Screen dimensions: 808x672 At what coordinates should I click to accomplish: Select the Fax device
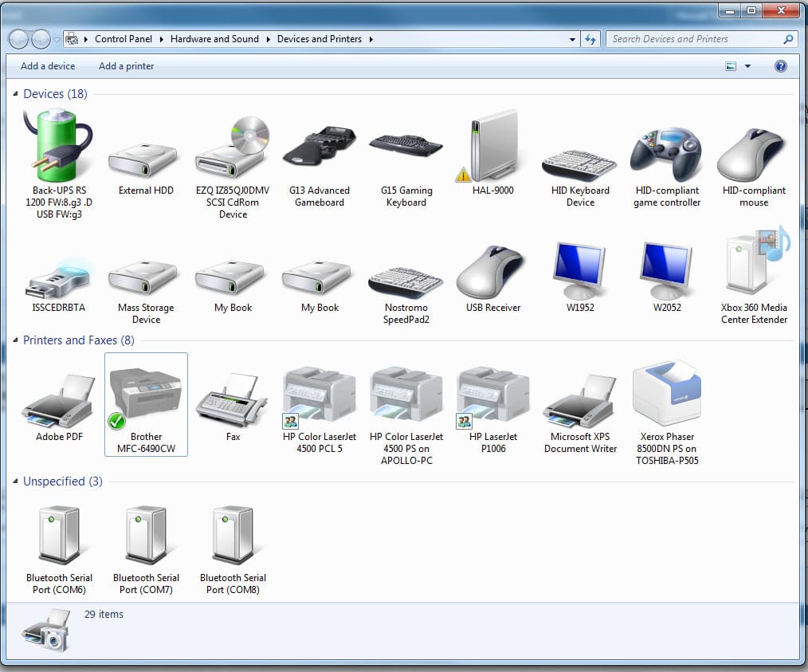point(233,407)
